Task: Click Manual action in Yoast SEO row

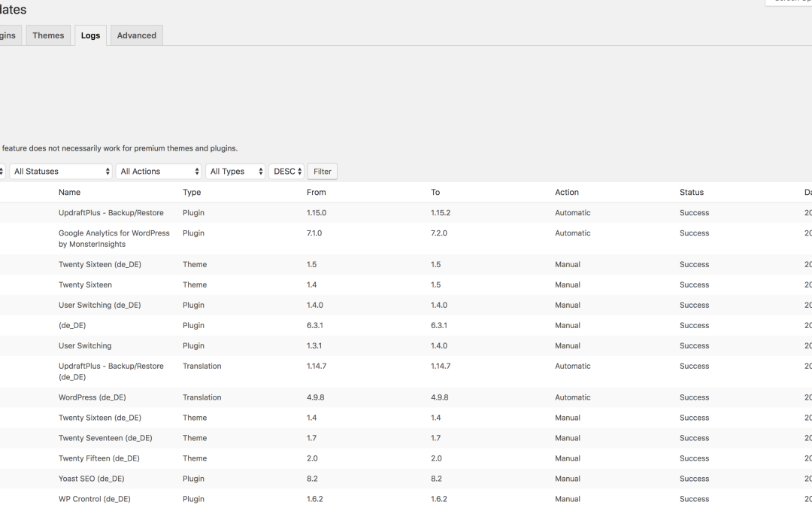Action: point(568,479)
